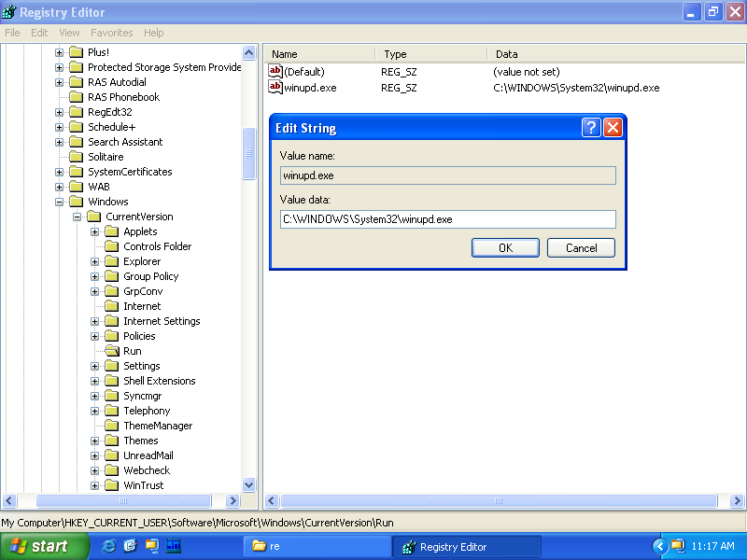Expand the Protected Storage System Provider key
747x560 pixels.
59,67
